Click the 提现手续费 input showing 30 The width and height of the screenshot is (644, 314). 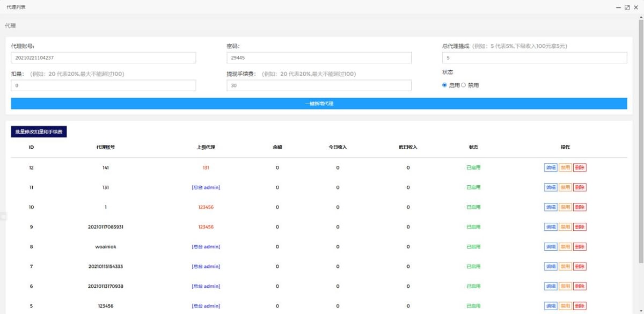pyautogui.click(x=319, y=85)
